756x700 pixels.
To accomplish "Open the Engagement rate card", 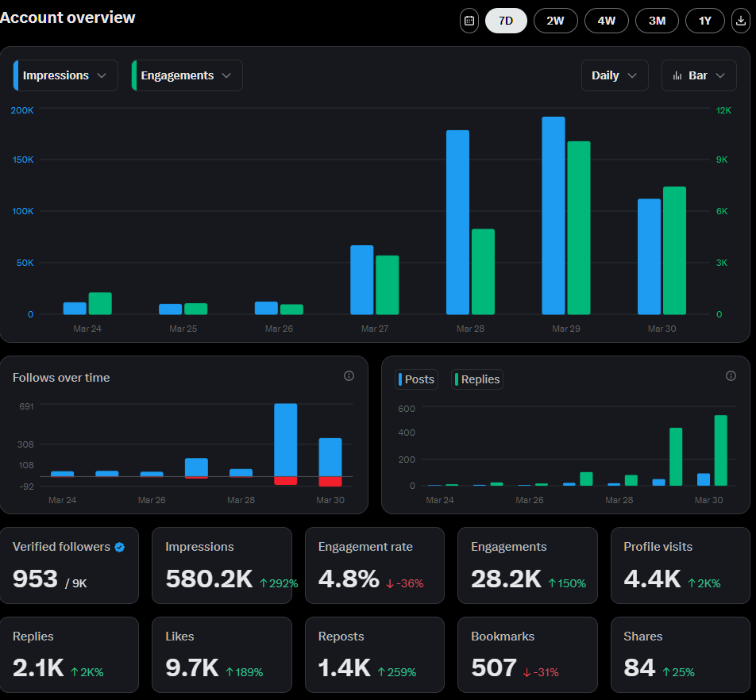I will (375, 566).
